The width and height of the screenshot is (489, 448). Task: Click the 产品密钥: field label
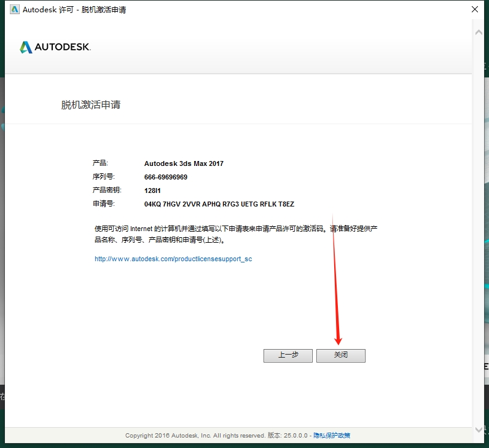(x=106, y=191)
